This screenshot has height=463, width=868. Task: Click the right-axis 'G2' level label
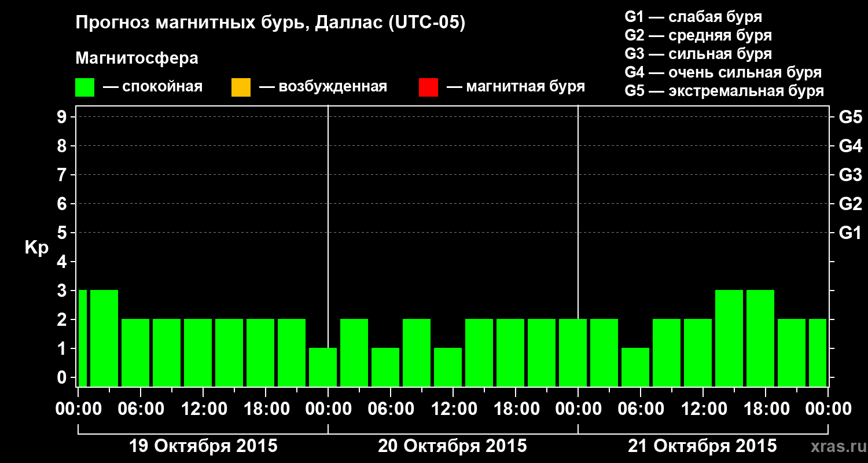(x=850, y=204)
